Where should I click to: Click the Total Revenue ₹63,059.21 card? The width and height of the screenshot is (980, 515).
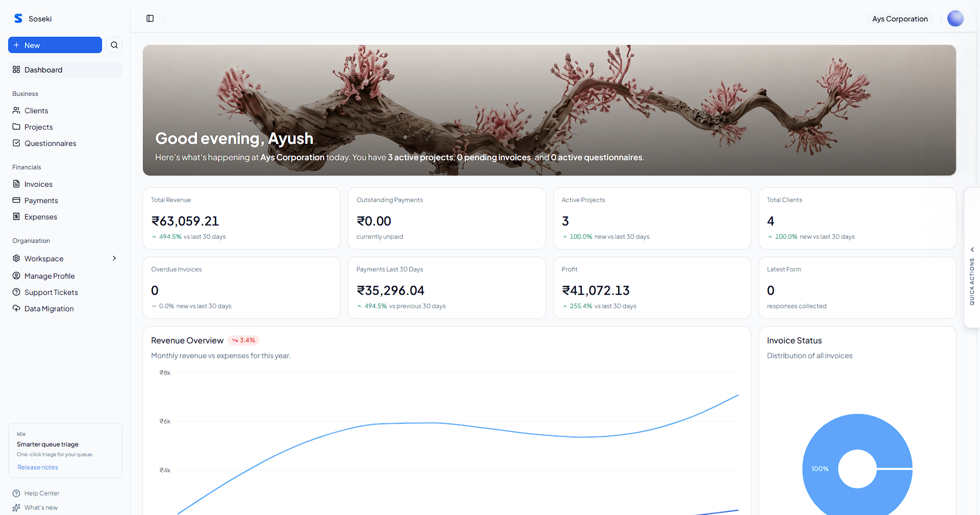click(241, 218)
